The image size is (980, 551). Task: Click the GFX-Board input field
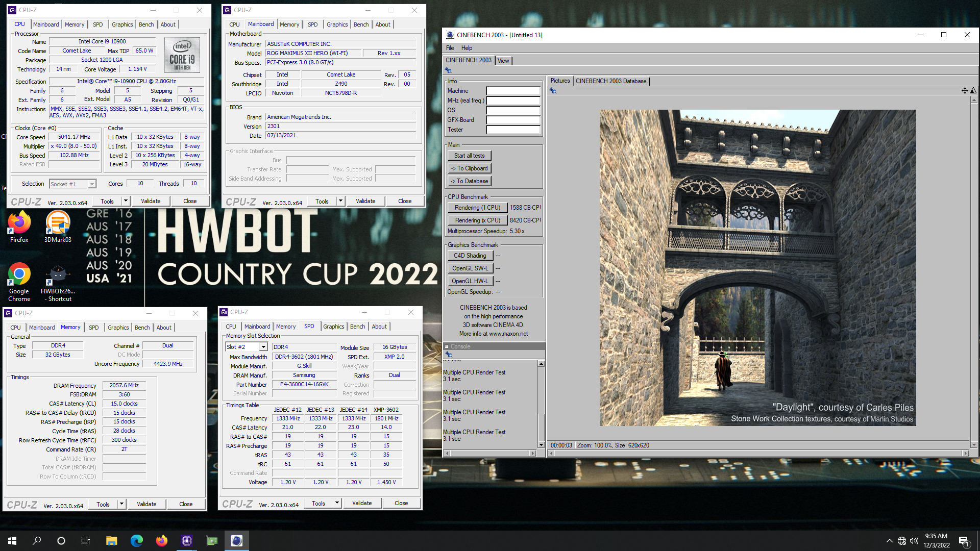[513, 120]
